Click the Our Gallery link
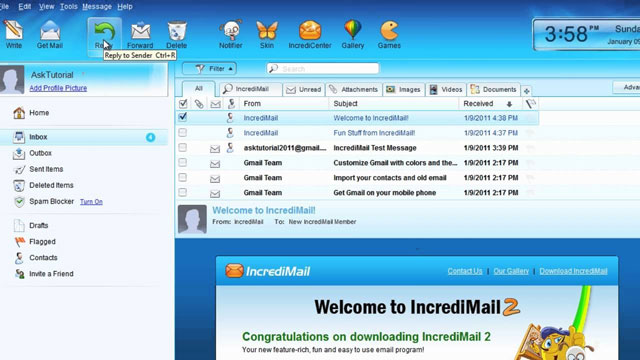The width and height of the screenshot is (640, 360). pyautogui.click(x=511, y=271)
